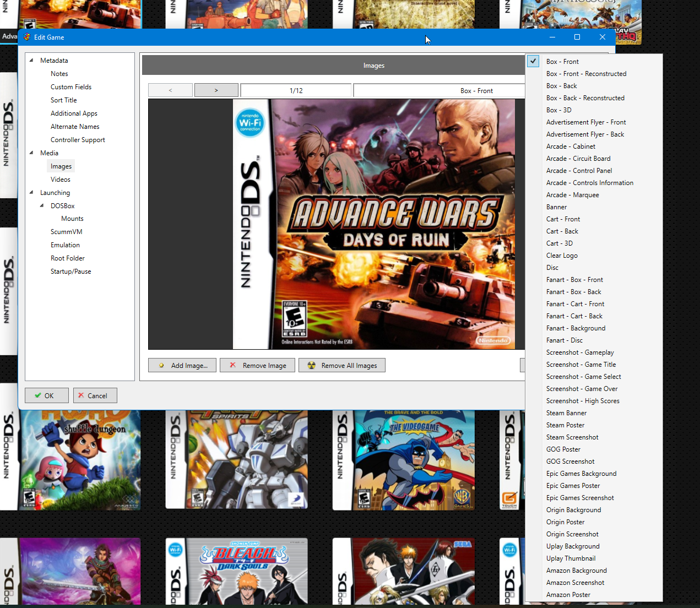This screenshot has height=608, width=700.
Task: Click the Remove All Images button
Action: [342, 366]
